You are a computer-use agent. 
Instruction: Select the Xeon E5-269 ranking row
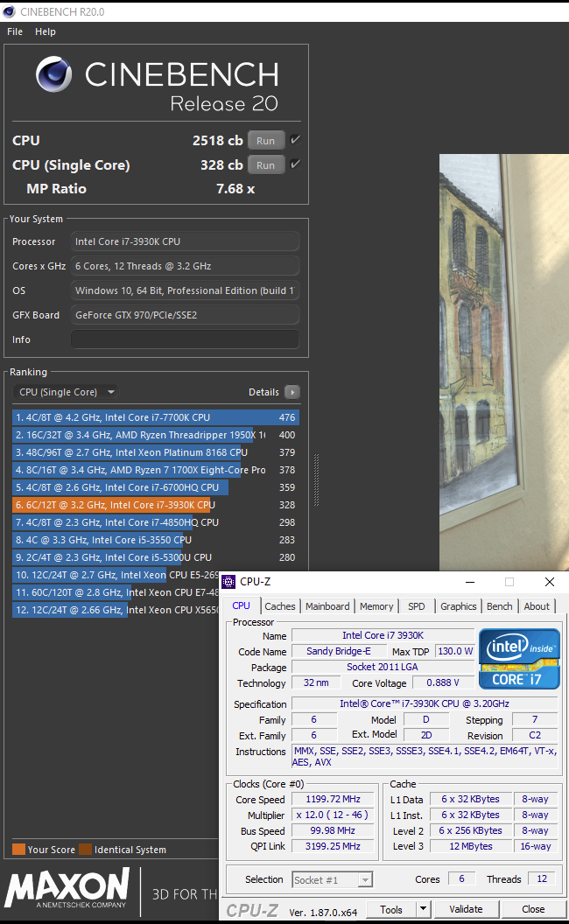click(116, 575)
